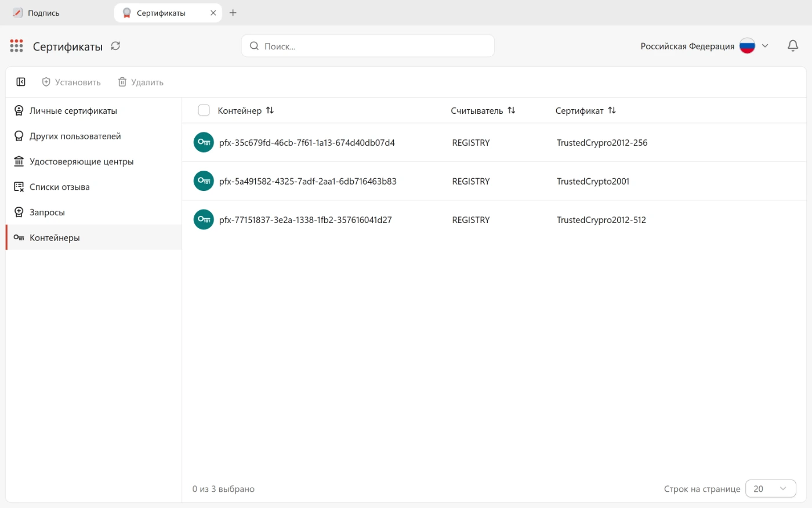Click Российская Федерация label

coord(687,46)
